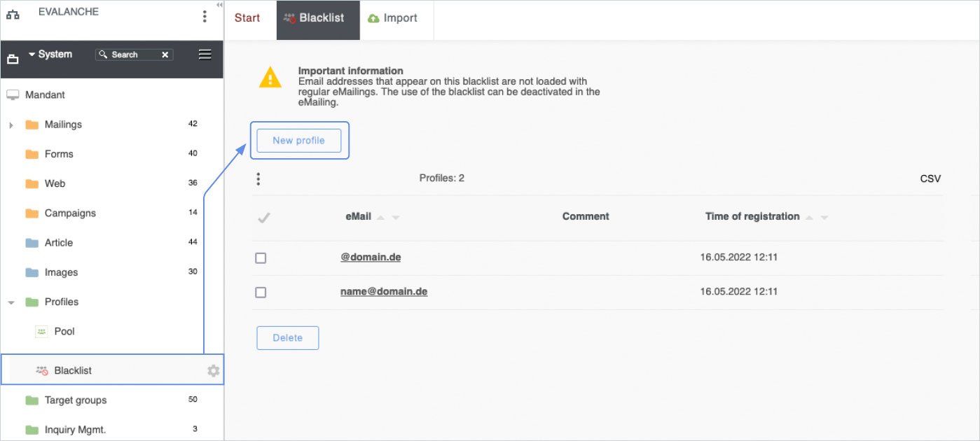
Task: Clear the search field with X icon
Action: tap(165, 55)
